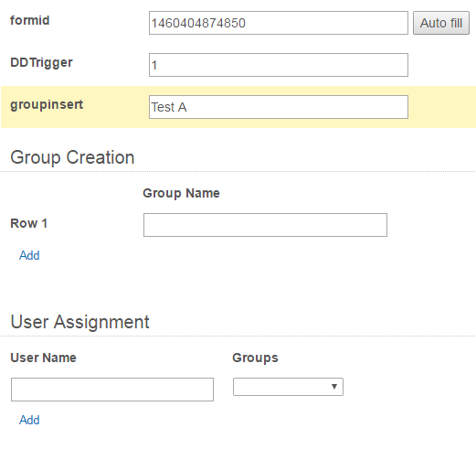This screenshot has width=476, height=449.
Task: Click the Group Name column header
Action: tap(181, 194)
